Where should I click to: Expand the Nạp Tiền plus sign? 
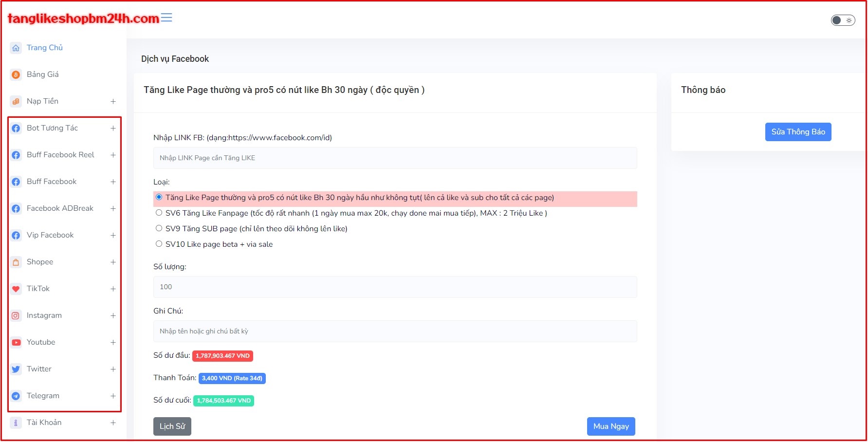[x=113, y=101]
